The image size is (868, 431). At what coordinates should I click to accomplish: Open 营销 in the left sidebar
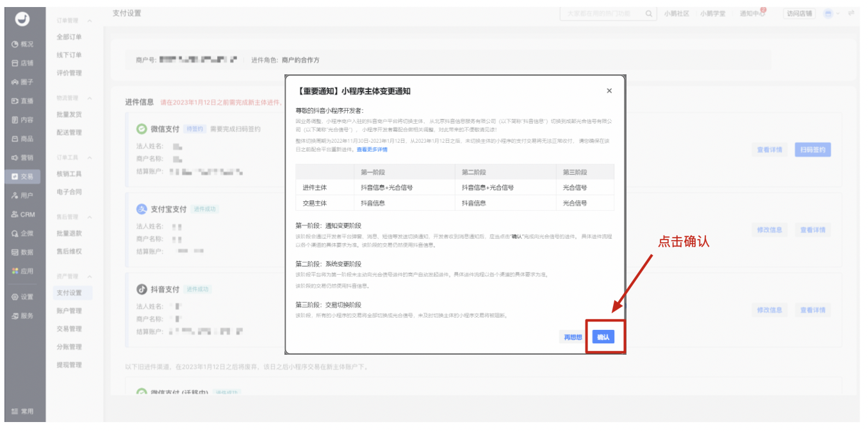click(22, 158)
